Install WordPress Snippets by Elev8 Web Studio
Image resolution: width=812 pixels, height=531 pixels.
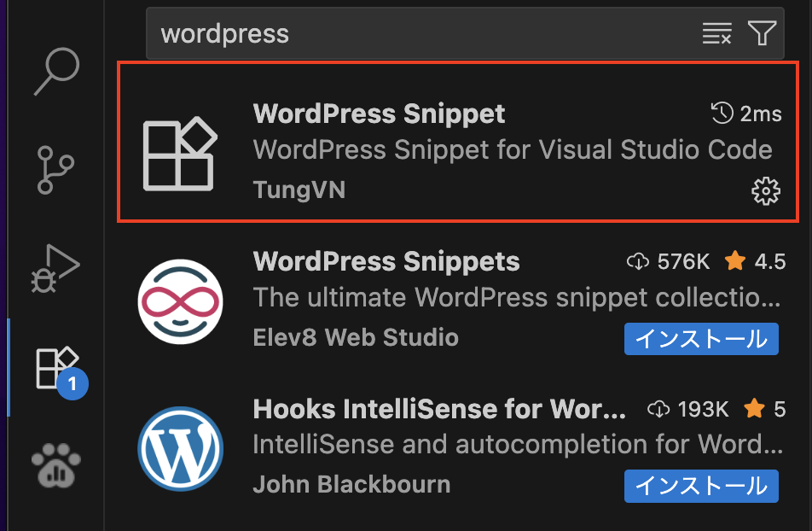pyautogui.click(x=701, y=339)
